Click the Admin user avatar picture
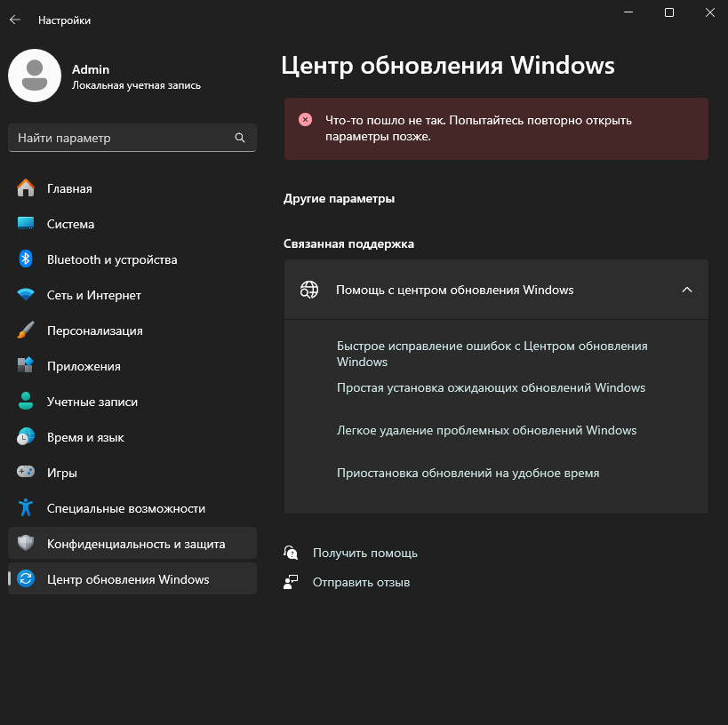 click(x=35, y=76)
